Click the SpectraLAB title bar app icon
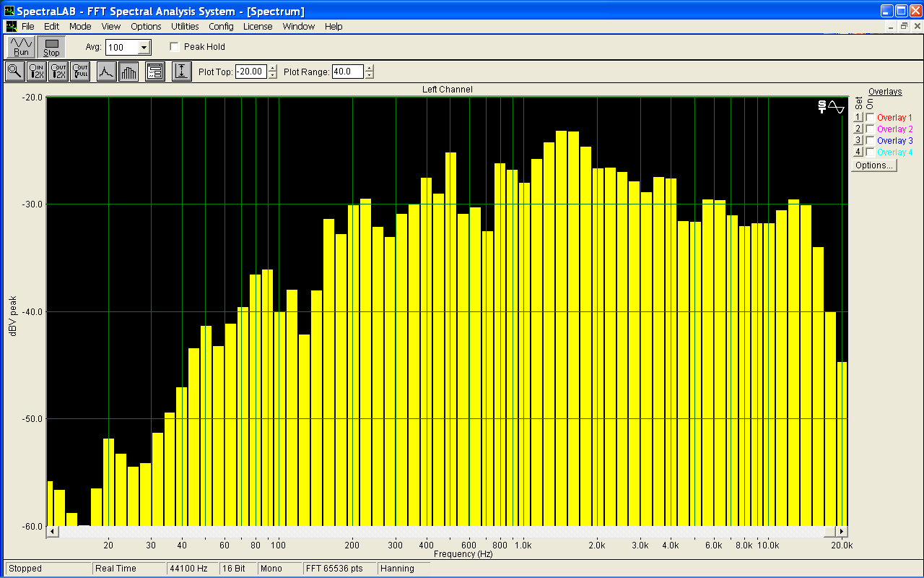The image size is (924, 578). (9, 11)
